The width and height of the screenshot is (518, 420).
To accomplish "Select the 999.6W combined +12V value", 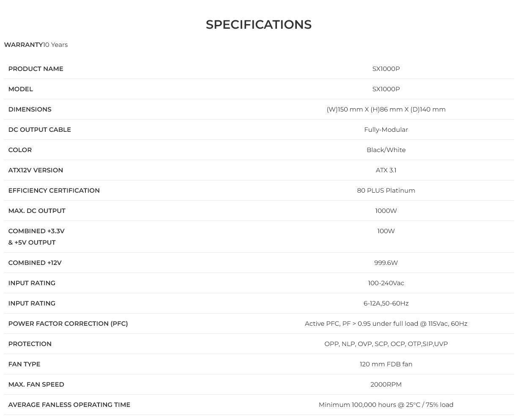I will [x=386, y=263].
